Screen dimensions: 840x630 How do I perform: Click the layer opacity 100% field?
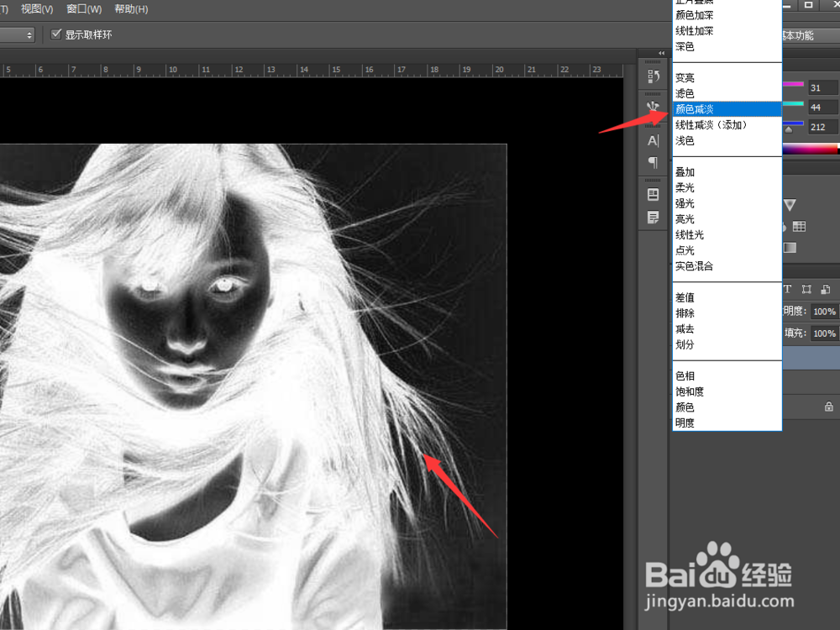(824, 312)
